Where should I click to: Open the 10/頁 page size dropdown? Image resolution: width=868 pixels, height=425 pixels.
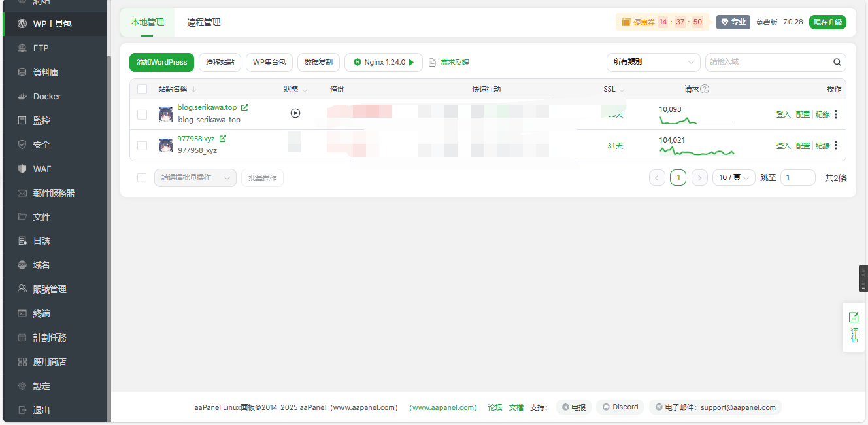pos(733,178)
